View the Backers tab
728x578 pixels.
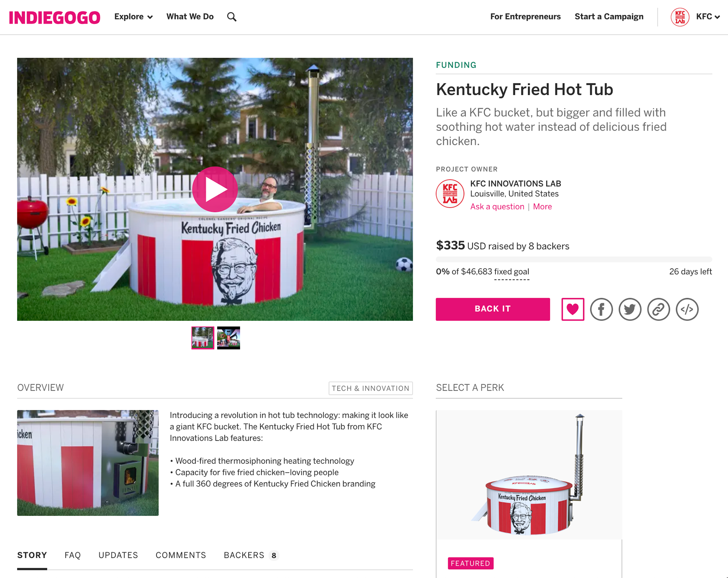[x=251, y=555]
